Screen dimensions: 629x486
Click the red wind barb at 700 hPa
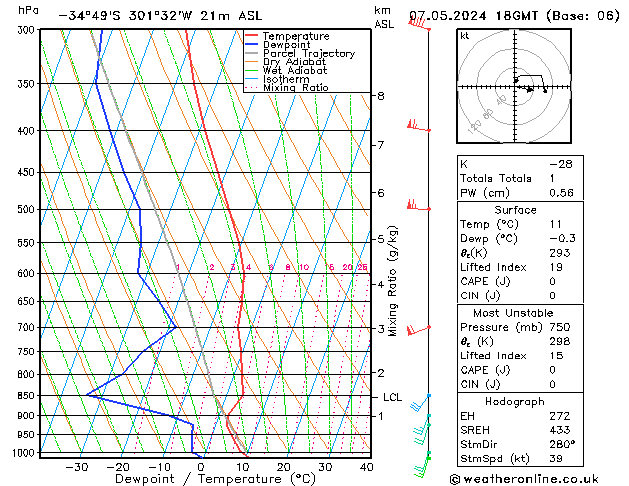(418, 328)
